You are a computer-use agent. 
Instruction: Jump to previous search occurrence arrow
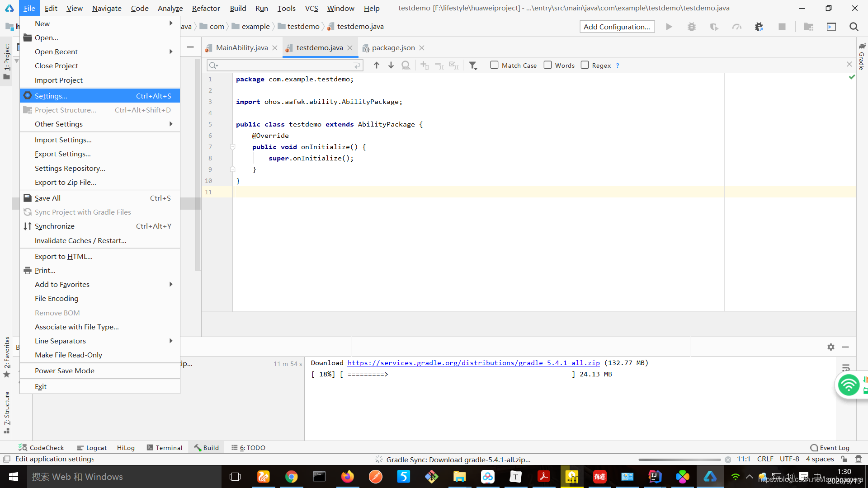376,66
